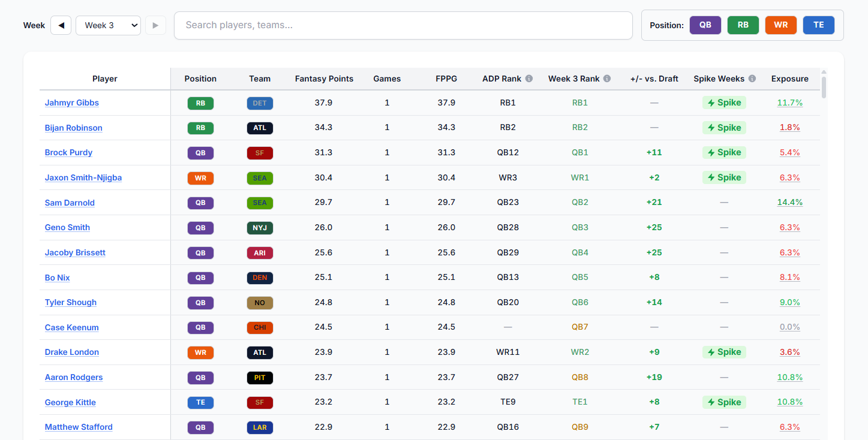Open Jahmyr Gibbs player link

(x=72, y=103)
